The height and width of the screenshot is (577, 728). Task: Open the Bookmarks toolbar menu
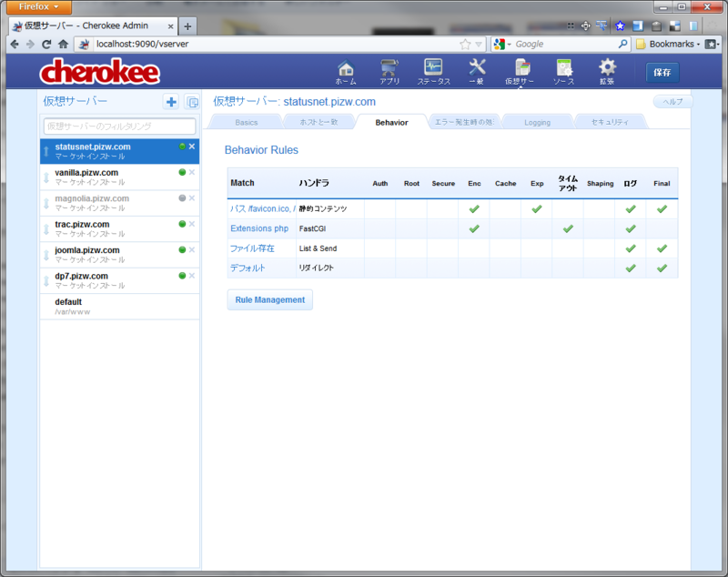669,44
